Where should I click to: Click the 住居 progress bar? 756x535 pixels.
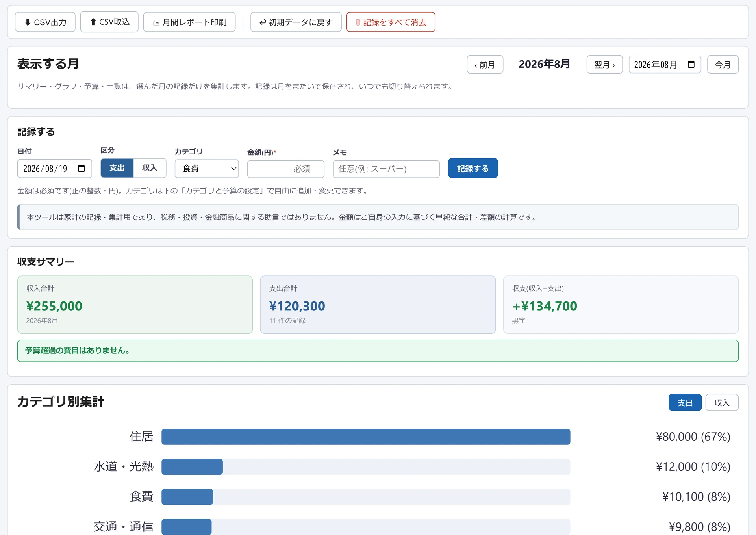pyautogui.click(x=366, y=437)
